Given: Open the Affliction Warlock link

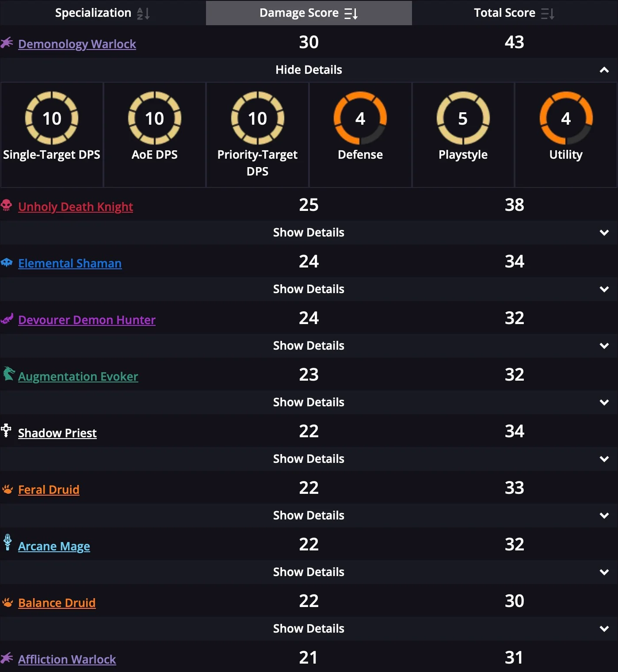Looking at the screenshot, I should [x=67, y=659].
